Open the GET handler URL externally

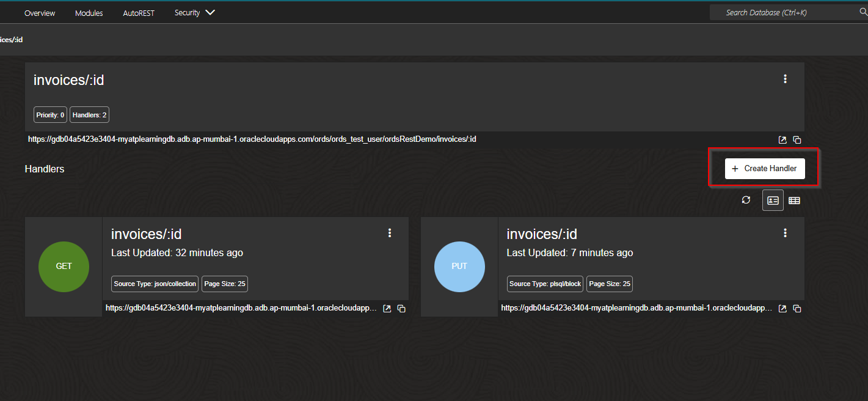coord(387,309)
